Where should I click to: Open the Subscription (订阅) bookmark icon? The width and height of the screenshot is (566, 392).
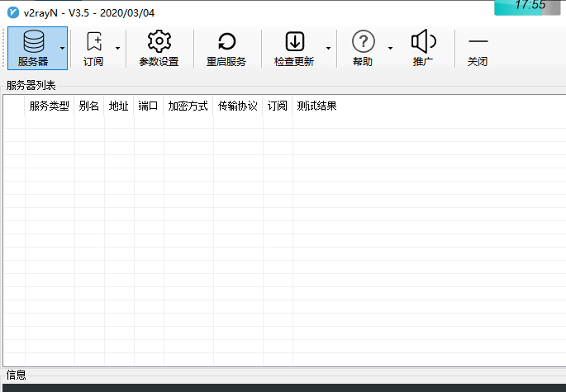93,42
